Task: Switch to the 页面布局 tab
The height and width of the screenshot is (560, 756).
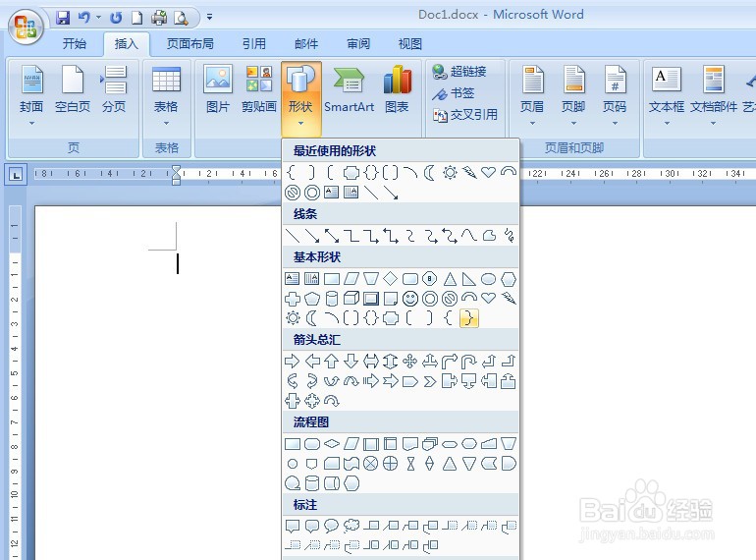Action: (x=189, y=44)
